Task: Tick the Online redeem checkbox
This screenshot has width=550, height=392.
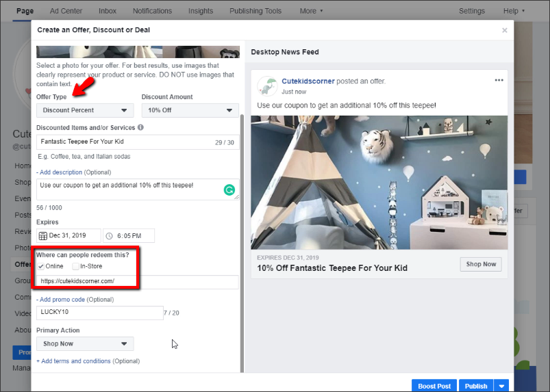Action: point(40,266)
